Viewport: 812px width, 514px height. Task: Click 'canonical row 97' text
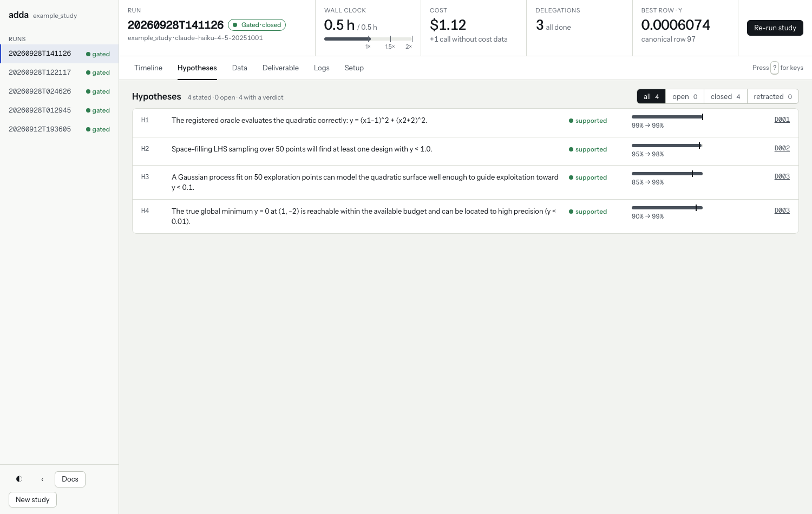coord(669,39)
